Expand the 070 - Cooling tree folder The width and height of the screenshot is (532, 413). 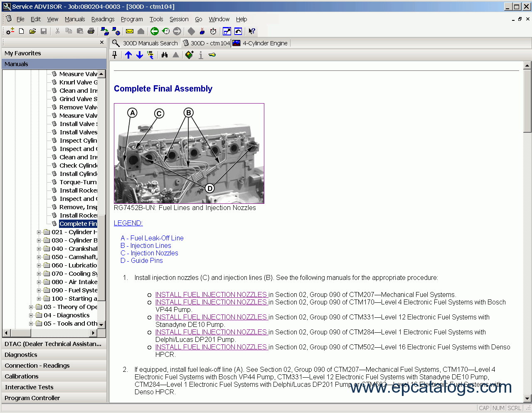point(39,274)
